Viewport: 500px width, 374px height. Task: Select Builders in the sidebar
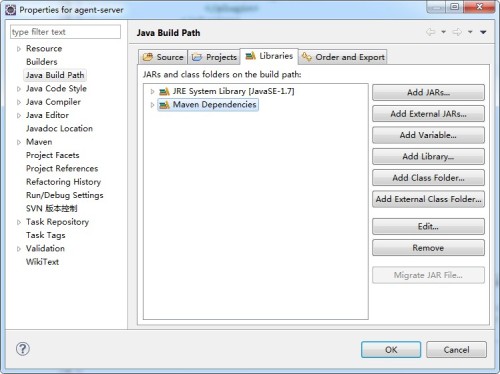(x=42, y=62)
